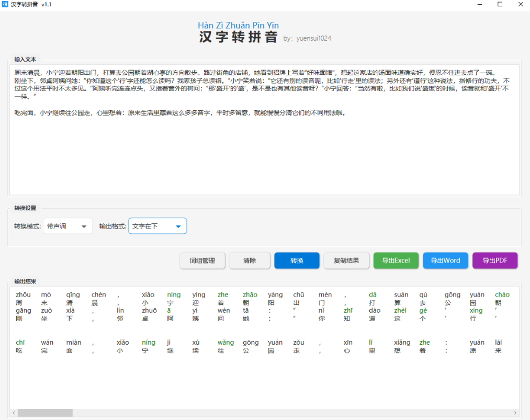Open the 转换模式 dropdown showing 带声调
The height and width of the screenshot is (420, 530).
point(67,226)
